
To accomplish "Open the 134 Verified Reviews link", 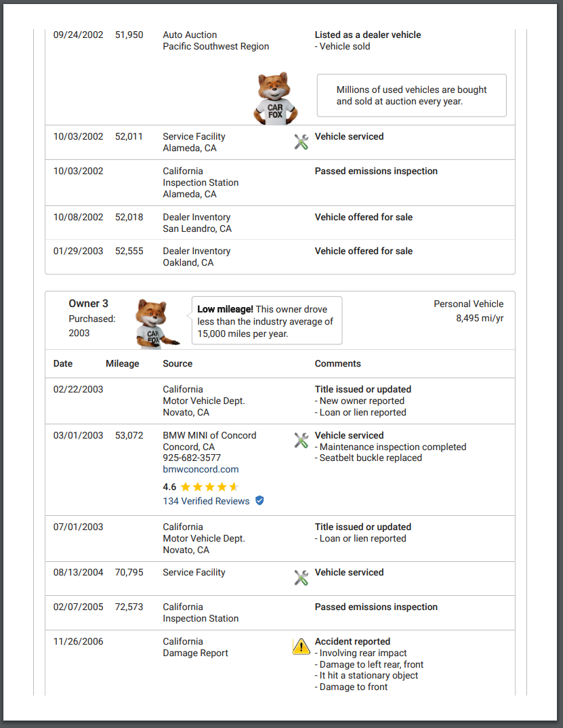I will [x=206, y=501].
